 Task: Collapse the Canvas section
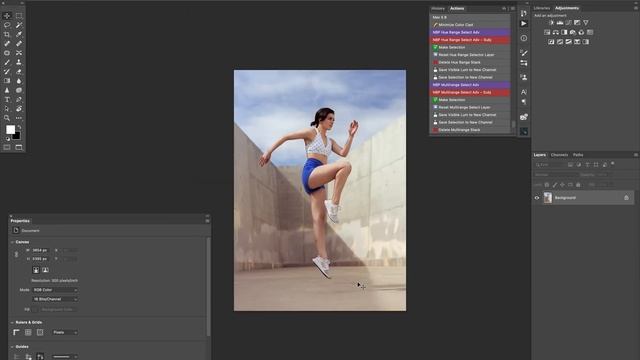pos(12,242)
